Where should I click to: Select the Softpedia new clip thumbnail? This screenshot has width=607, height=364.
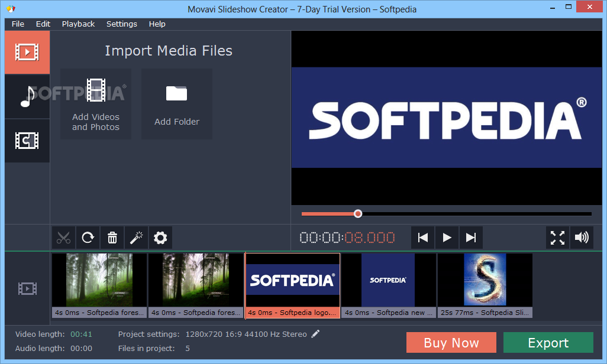click(x=389, y=285)
